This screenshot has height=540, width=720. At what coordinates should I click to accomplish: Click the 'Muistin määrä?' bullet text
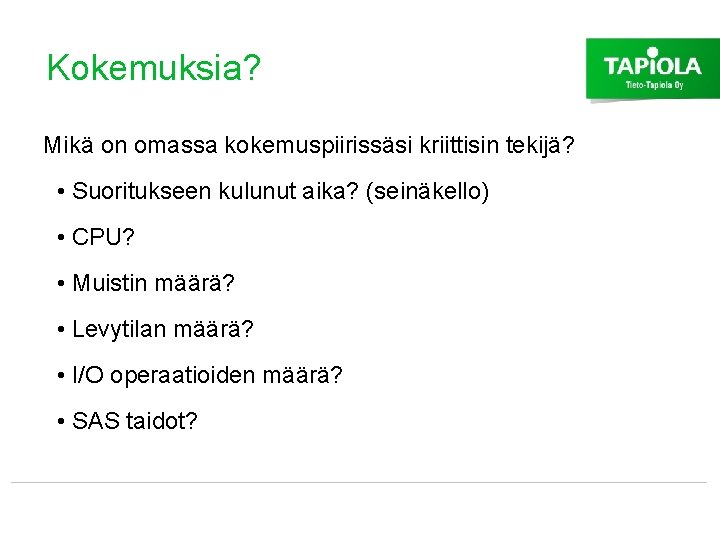point(154,284)
